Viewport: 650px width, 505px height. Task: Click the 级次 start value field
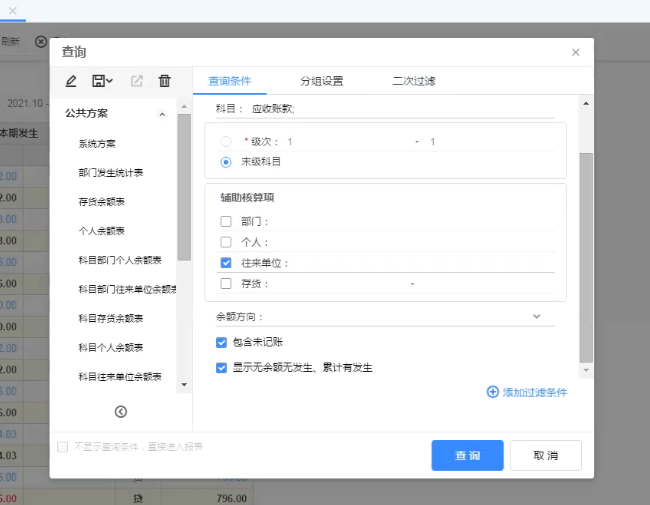coord(348,142)
